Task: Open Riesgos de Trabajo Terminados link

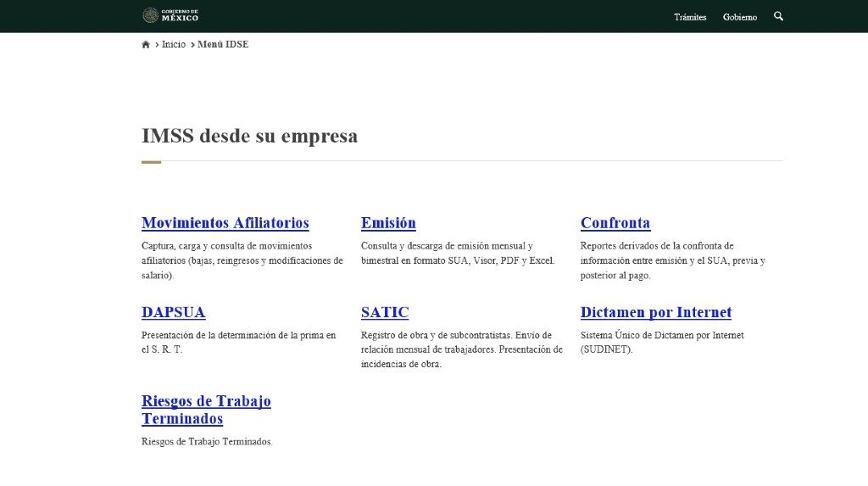Action: pyautogui.click(x=206, y=410)
